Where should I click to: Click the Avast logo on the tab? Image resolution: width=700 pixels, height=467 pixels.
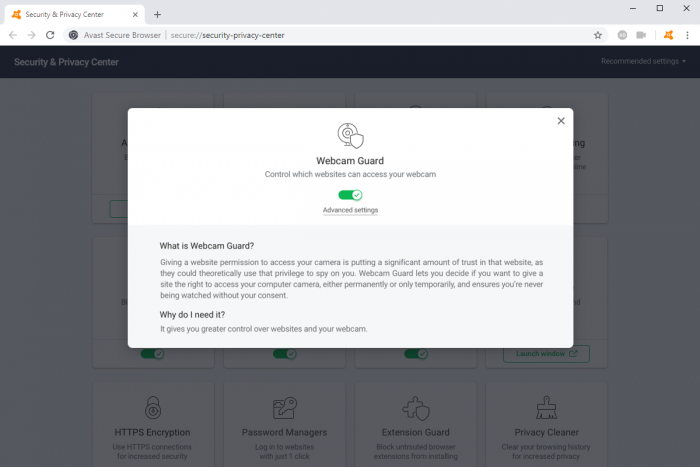(x=17, y=15)
